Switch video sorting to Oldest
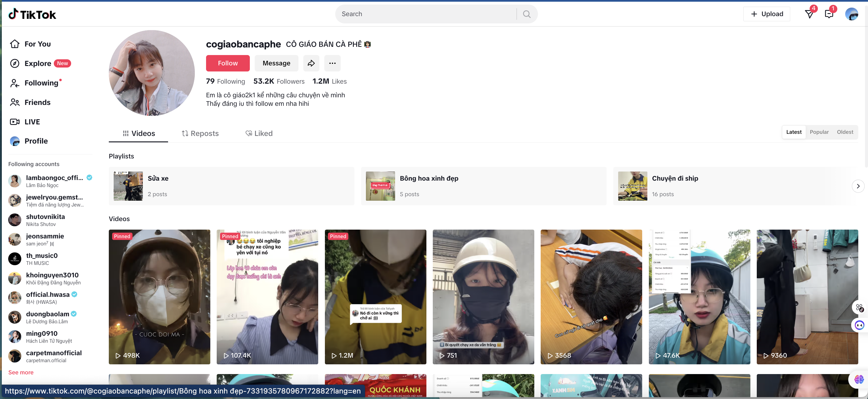Image resolution: width=868 pixels, height=399 pixels. pyautogui.click(x=845, y=132)
